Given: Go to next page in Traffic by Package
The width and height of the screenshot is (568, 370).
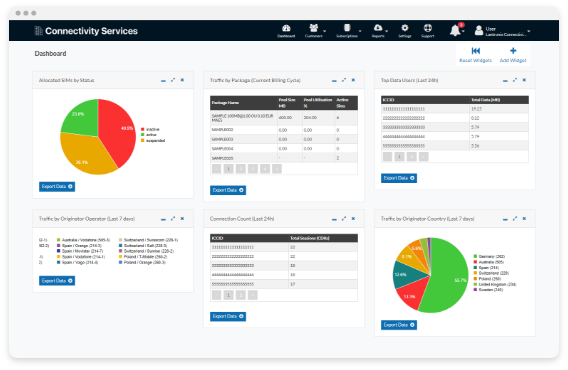Looking at the screenshot, I should pos(277,169).
